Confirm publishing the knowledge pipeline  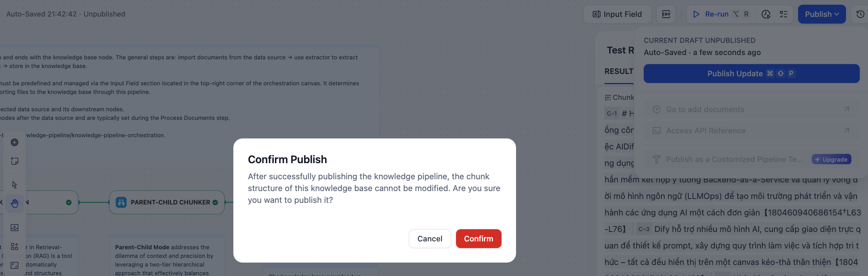[x=478, y=239]
